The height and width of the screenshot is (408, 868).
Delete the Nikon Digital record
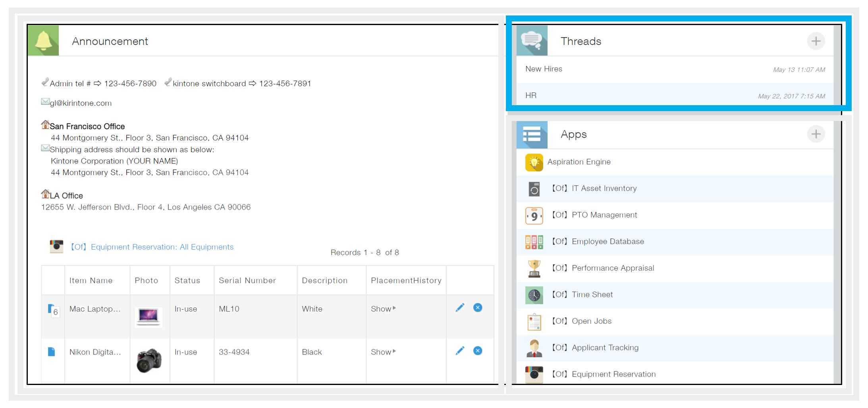[x=478, y=351]
